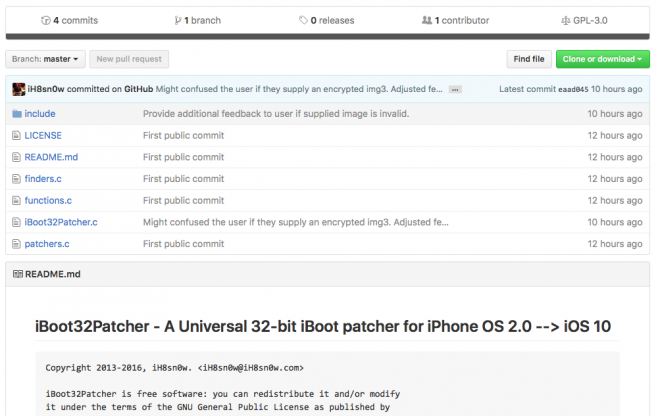Open 'First public commit' on README.md row
660x416 pixels.
(x=184, y=157)
